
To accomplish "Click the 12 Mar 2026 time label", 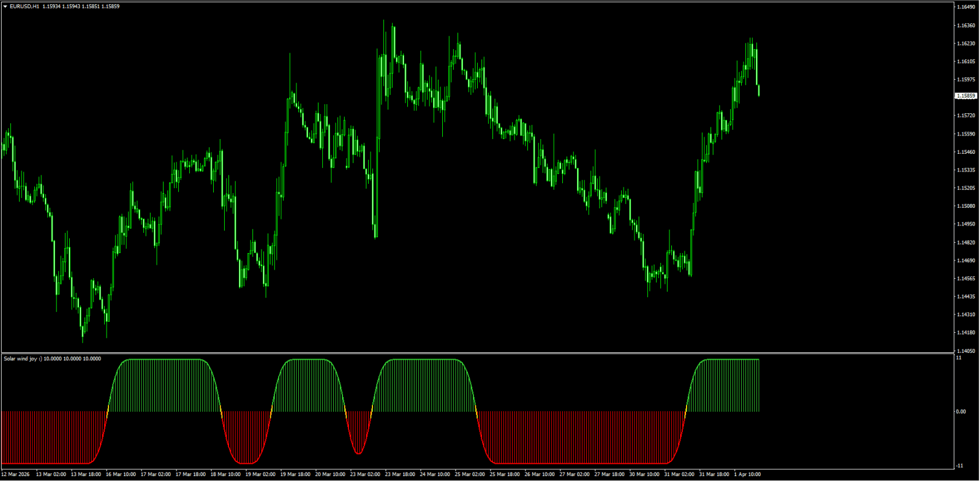I will coord(15,474).
